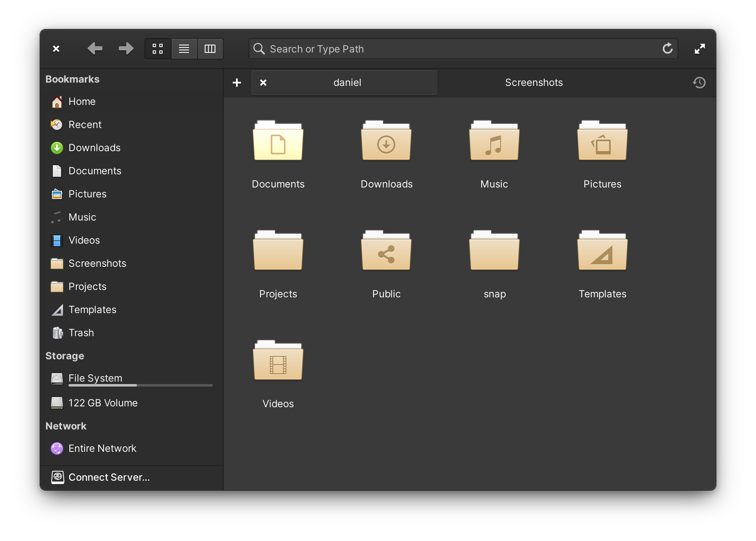The height and width of the screenshot is (541, 756).
Task: Open Home bookmark in sidebar
Action: click(132, 102)
